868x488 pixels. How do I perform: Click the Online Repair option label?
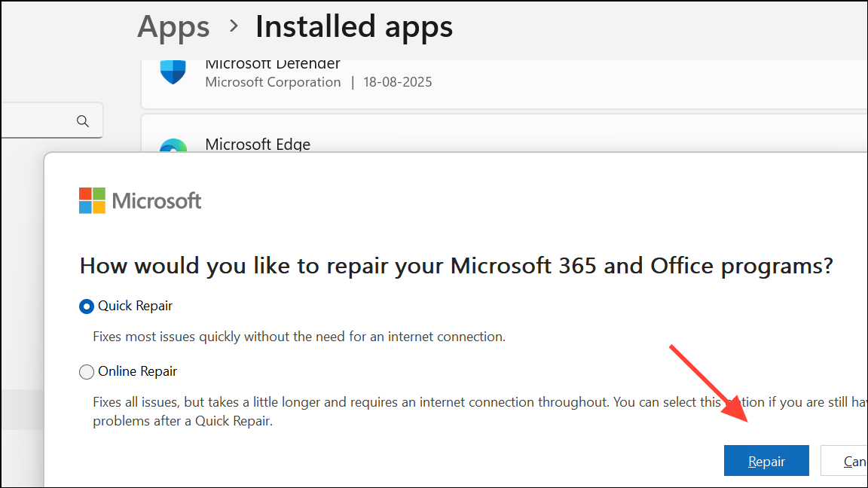coord(138,371)
